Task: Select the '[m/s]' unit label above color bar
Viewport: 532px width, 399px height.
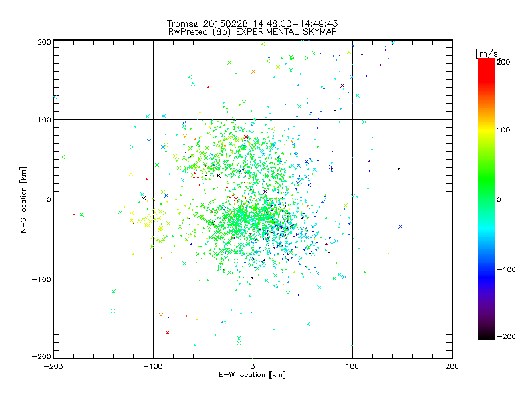Action: tap(489, 53)
